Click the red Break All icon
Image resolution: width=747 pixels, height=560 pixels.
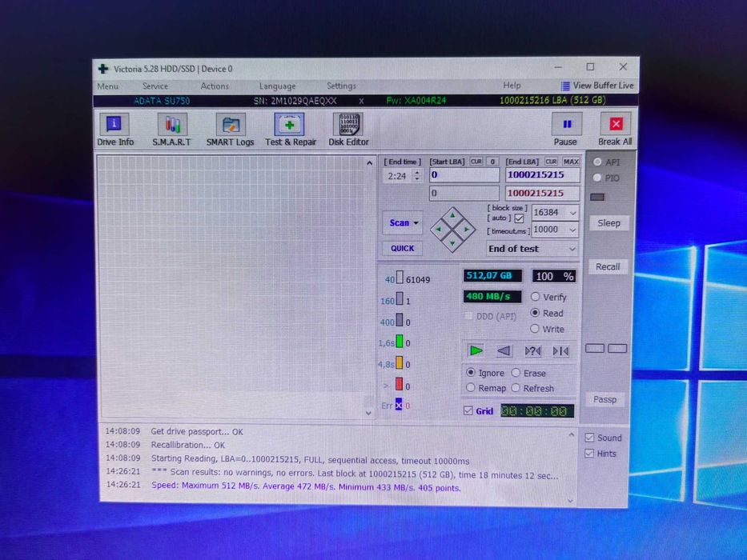(616, 124)
